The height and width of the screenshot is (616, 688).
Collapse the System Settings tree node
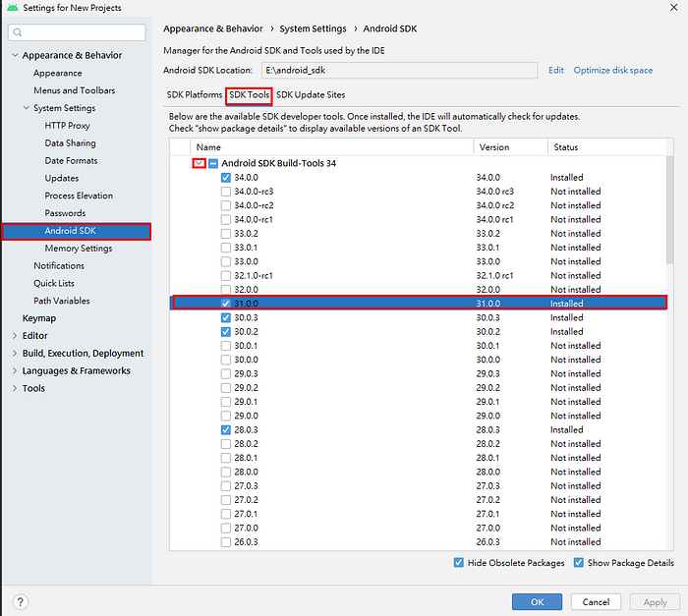click(x=27, y=108)
